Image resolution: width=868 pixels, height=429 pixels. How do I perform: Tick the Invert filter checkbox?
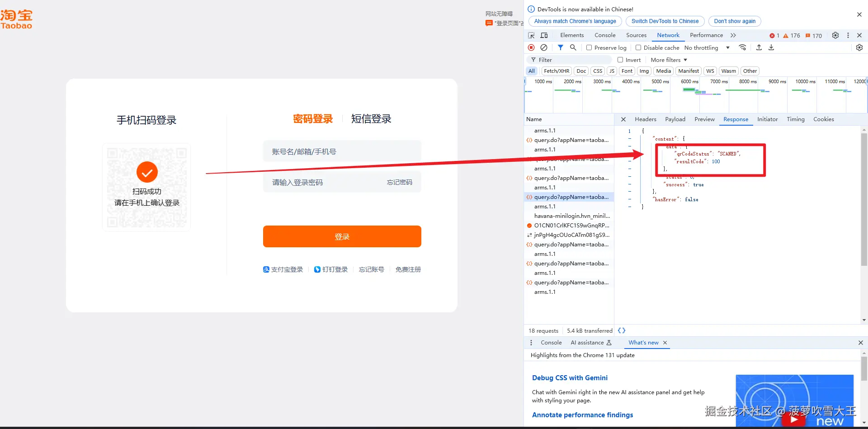[620, 60]
